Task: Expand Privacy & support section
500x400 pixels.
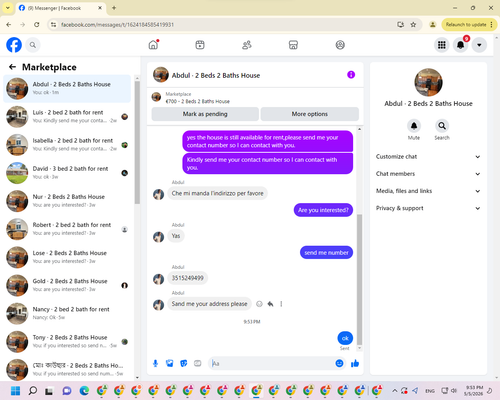Action: coord(428,208)
